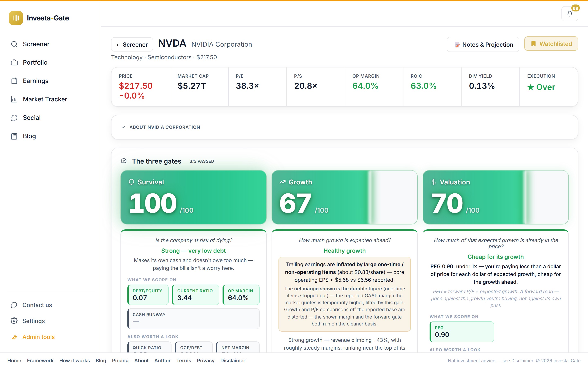Select Social in the sidebar
The height and width of the screenshot is (368, 588).
click(50, 118)
